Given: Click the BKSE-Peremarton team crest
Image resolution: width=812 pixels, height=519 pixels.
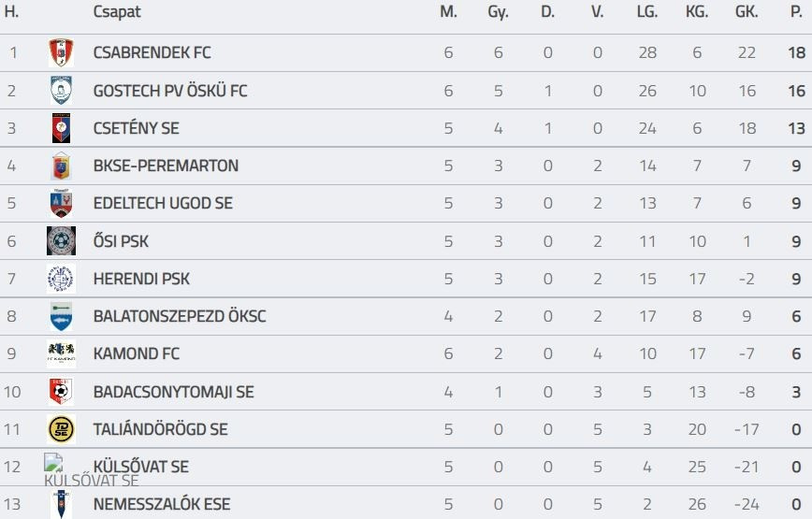Looking at the screenshot, I should 62,166.
